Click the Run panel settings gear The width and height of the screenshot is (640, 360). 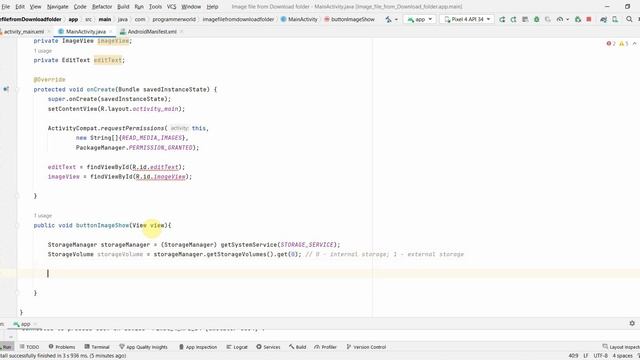(632, 323)
